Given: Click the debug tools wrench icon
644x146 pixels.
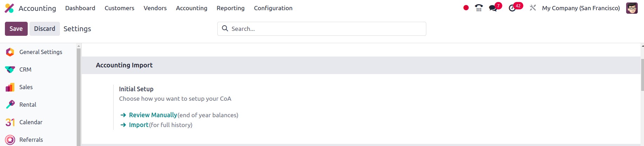Looking at the screenshot, I should (533, 8).
